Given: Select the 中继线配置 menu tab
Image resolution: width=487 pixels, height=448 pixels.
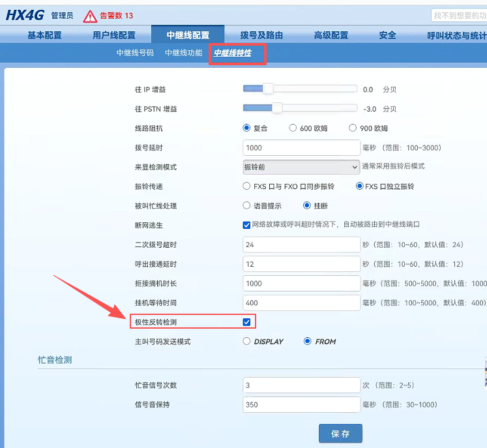Looking at the screenshot, I should tap(188, 35).
